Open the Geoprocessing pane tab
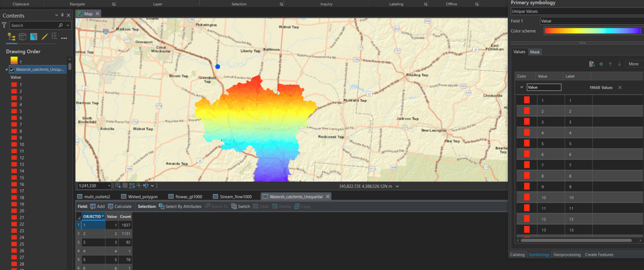This screenshot has width=644, height=270. coord(567,254)
